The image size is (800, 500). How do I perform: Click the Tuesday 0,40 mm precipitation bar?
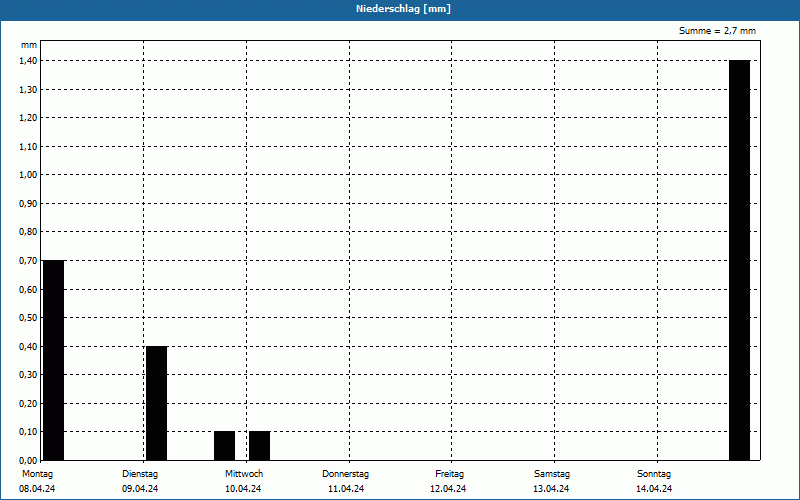tap(157, 403)
